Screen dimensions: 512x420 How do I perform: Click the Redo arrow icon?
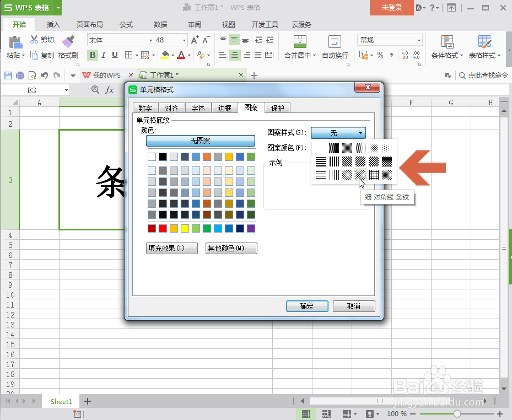(57, 76)
